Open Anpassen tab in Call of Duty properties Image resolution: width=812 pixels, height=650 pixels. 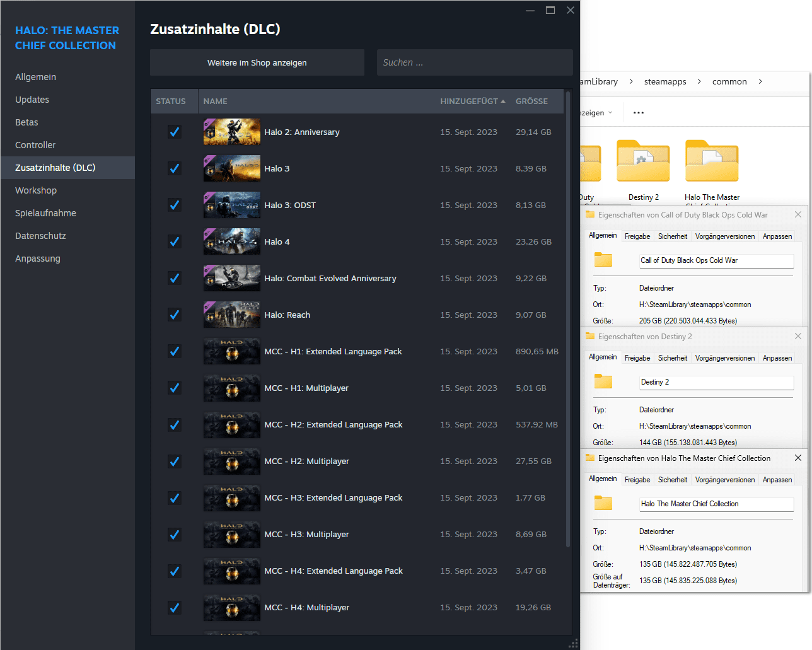pyautogui.click(x=777, y=236)
